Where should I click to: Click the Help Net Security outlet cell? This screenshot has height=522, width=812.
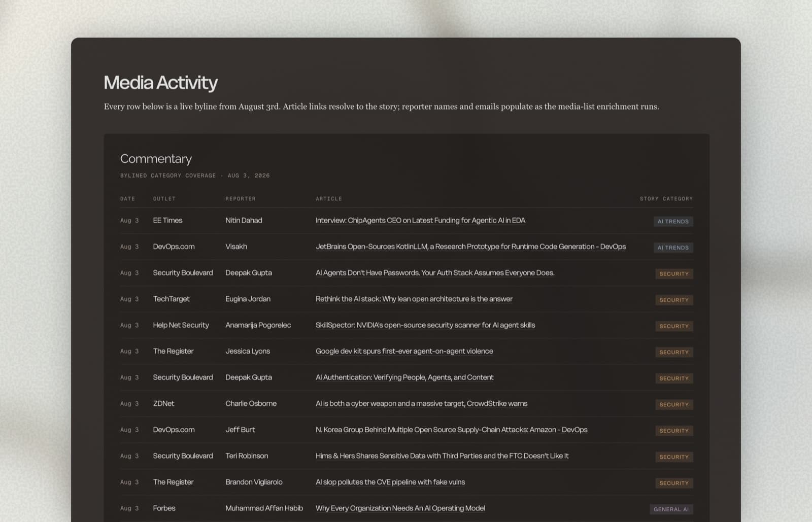click(181, 325)
